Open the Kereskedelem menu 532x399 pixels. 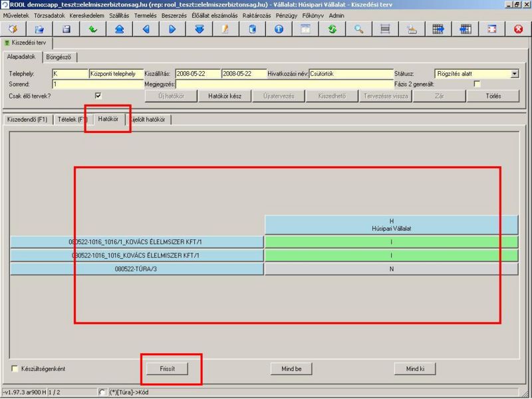[86, 15]
